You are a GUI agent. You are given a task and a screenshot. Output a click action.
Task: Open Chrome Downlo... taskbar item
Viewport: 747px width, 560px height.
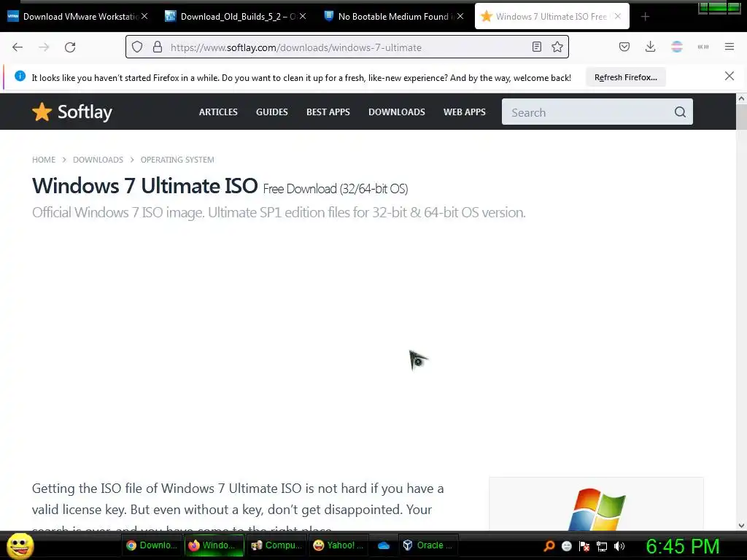click(152, 545)
